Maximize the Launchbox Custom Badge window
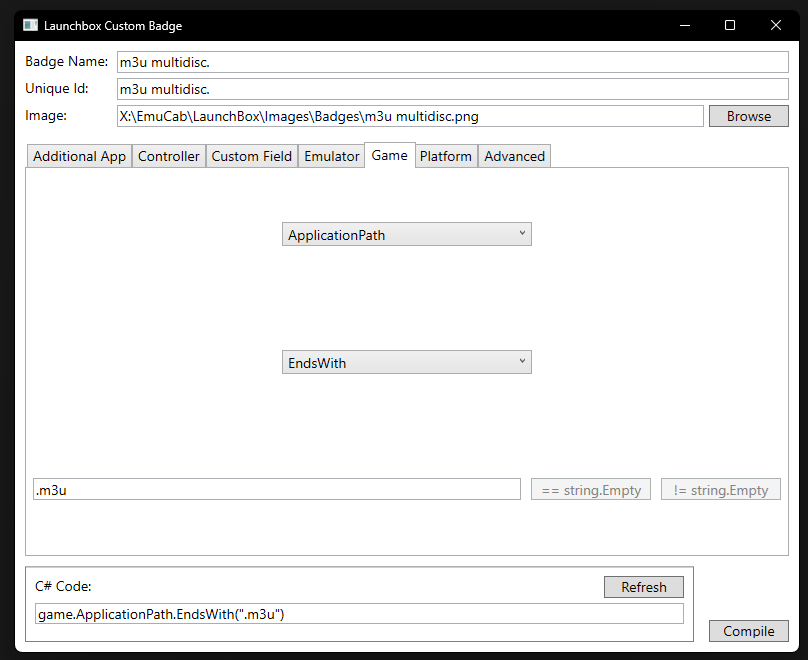 pyautogui.click(x=730, y=25)
